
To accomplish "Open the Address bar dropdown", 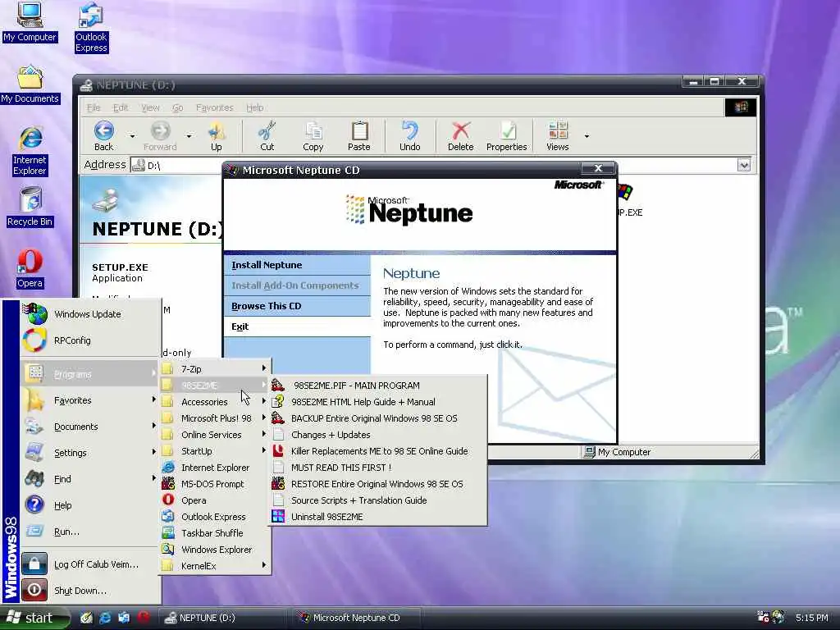I will (743, 165).
